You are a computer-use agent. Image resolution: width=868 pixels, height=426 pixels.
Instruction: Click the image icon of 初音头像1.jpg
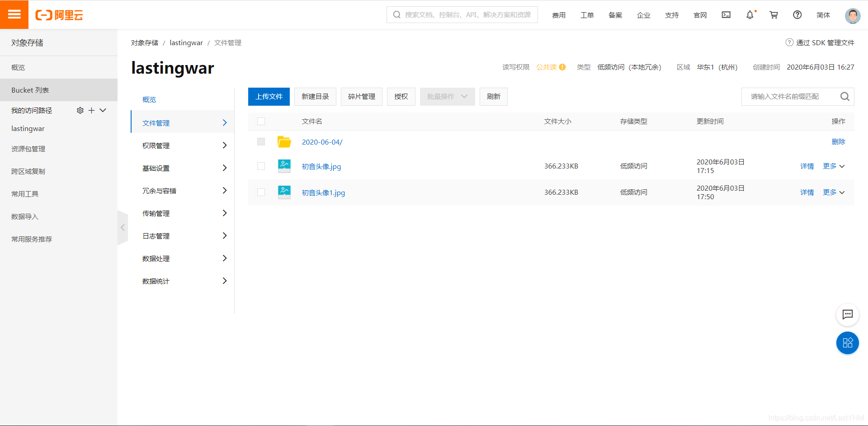pyautogui.click(x=284, y=192)
